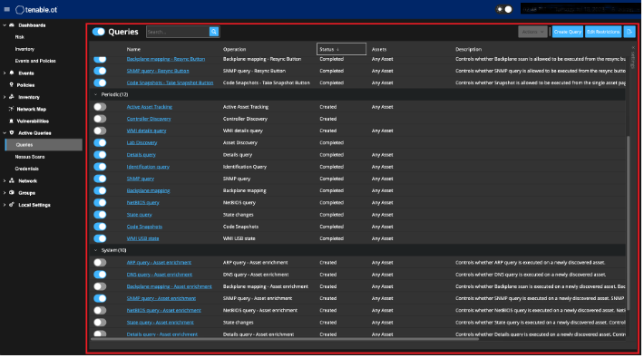Disable the periodic SNMP query toggle
The height and width of the screenshot is (358, 644).
click(100, 179)
